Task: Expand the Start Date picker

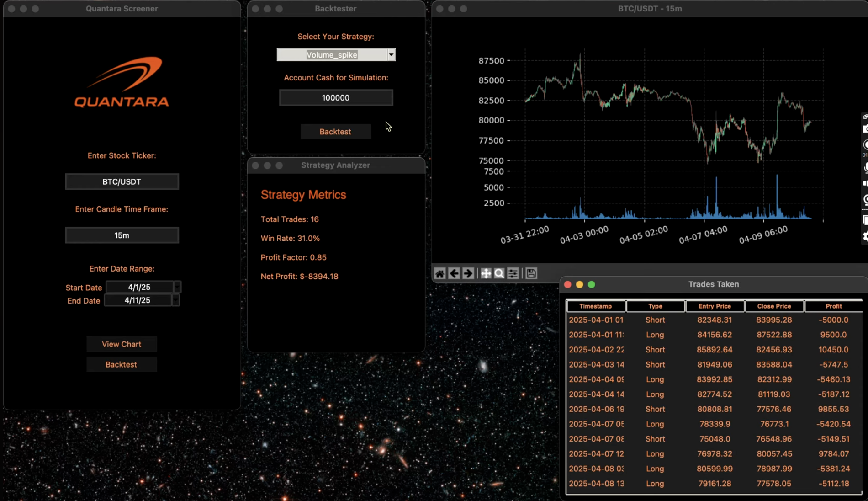Action: tap(177, 287)
